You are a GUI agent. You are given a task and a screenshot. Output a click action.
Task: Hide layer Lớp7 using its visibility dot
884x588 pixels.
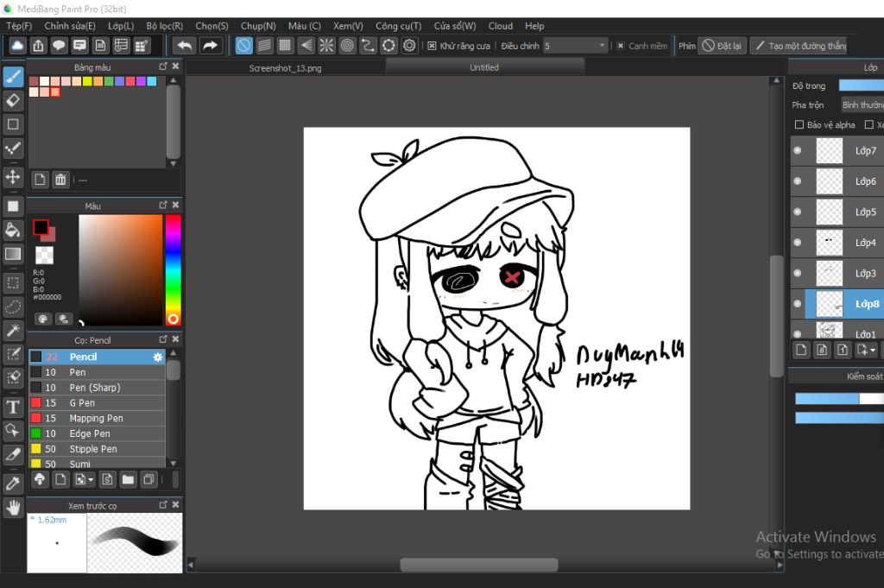point(797,150)
